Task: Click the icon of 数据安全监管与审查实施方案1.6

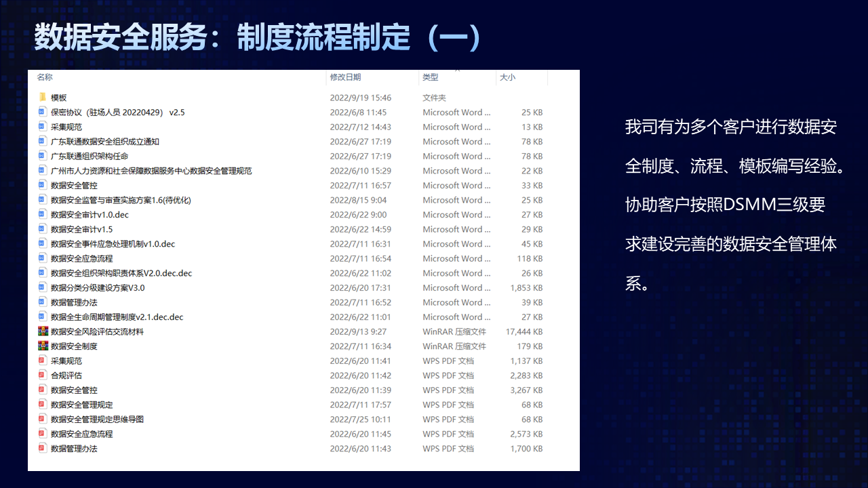Action: (x=42, y=200)
